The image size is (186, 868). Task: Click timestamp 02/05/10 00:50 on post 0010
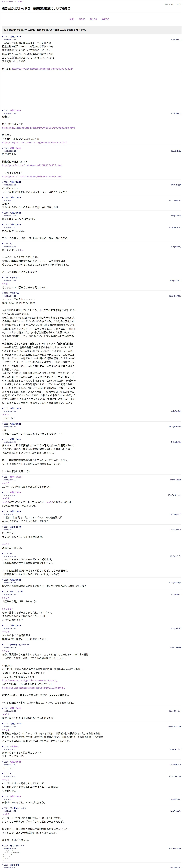10,296
